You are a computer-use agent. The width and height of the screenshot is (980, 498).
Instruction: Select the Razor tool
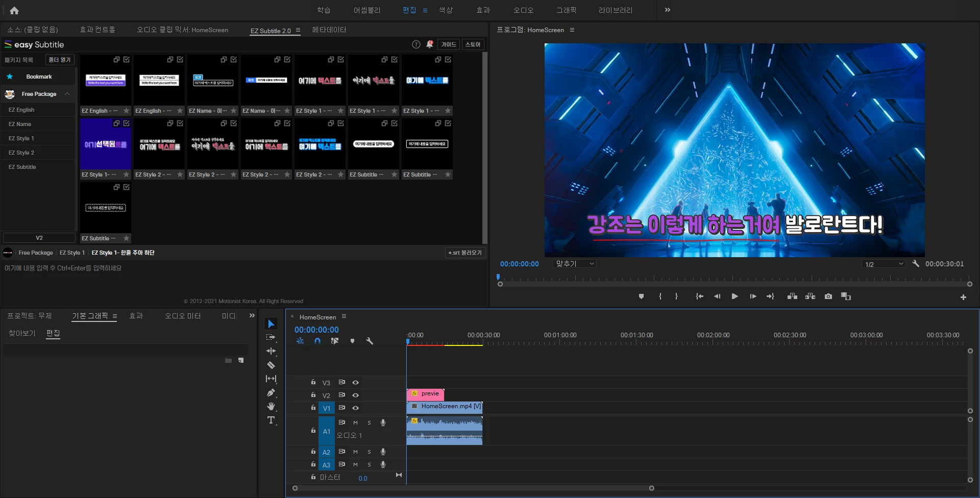271,365
